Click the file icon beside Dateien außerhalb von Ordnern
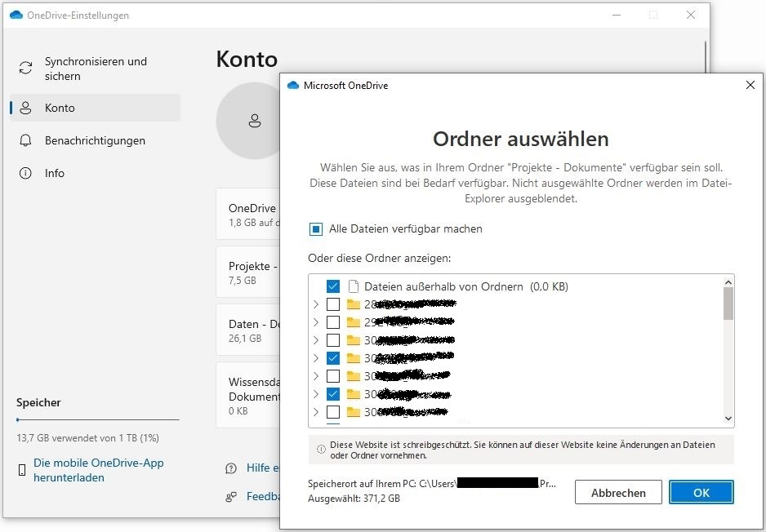This screenshot has height=532, width=766. [354, 286]
